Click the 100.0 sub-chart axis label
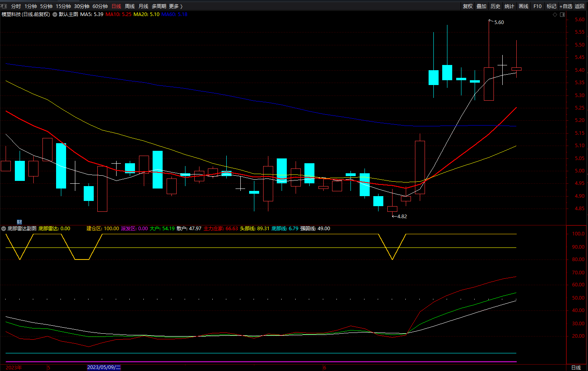The height and width of the screenshot is (371, 588). pos(578,234)
